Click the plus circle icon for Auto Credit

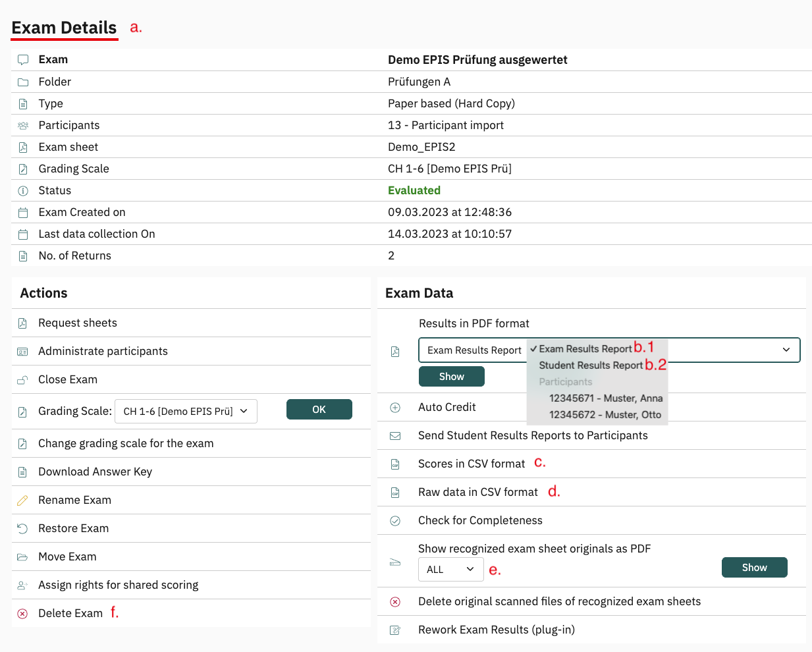click(x=395, y=408)
